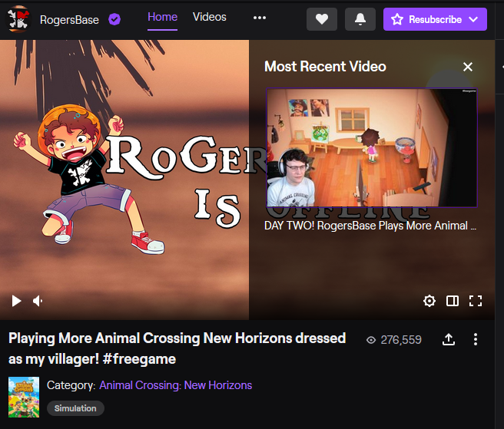Expand the Resubscribe chevron arrow
Screen dimensions: 504x429
(473, 19)
